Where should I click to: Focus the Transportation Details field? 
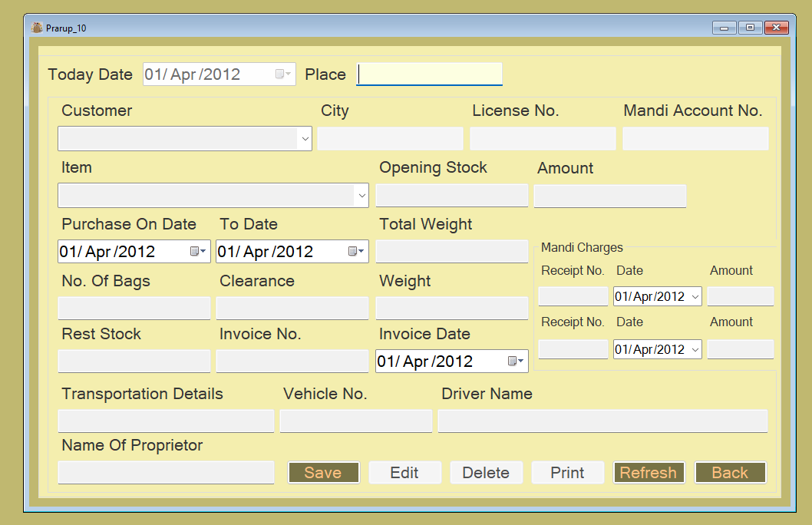click(167, 421)
